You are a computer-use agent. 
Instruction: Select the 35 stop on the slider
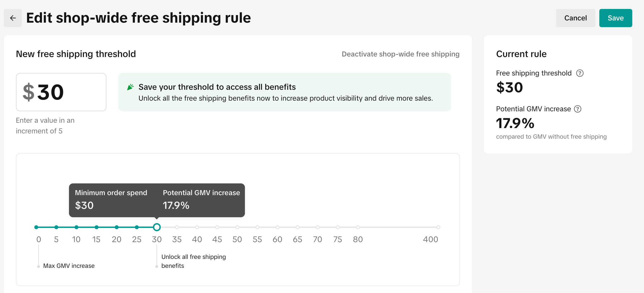(x=177, y=227)
